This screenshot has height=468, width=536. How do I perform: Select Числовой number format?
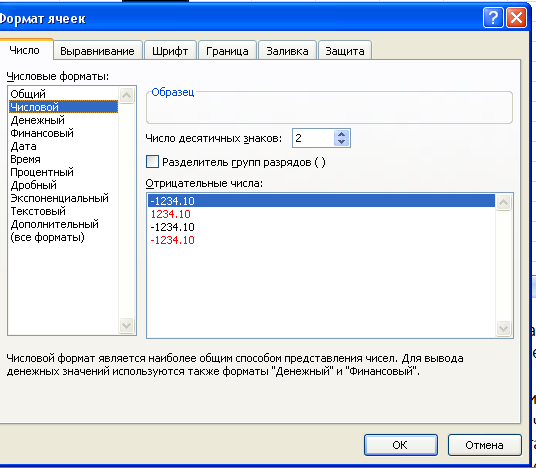click(63, 107)
